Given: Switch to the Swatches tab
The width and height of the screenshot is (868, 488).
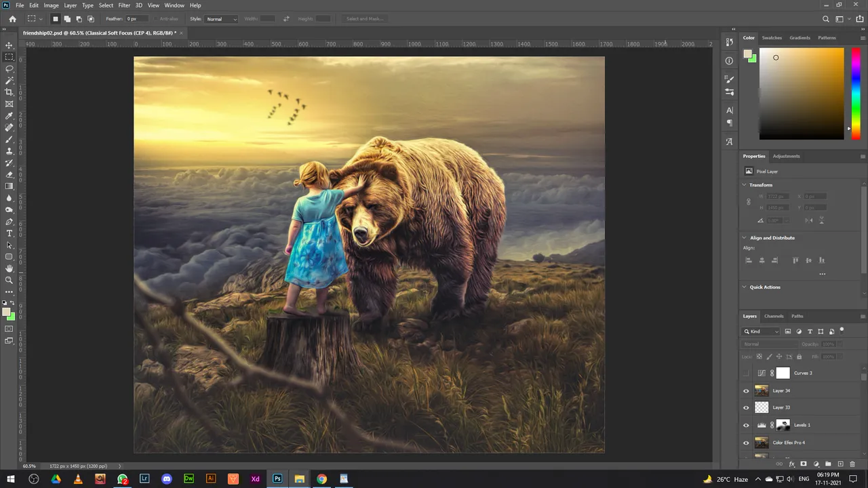Looking at the screenshot, I should click(772, 38).
